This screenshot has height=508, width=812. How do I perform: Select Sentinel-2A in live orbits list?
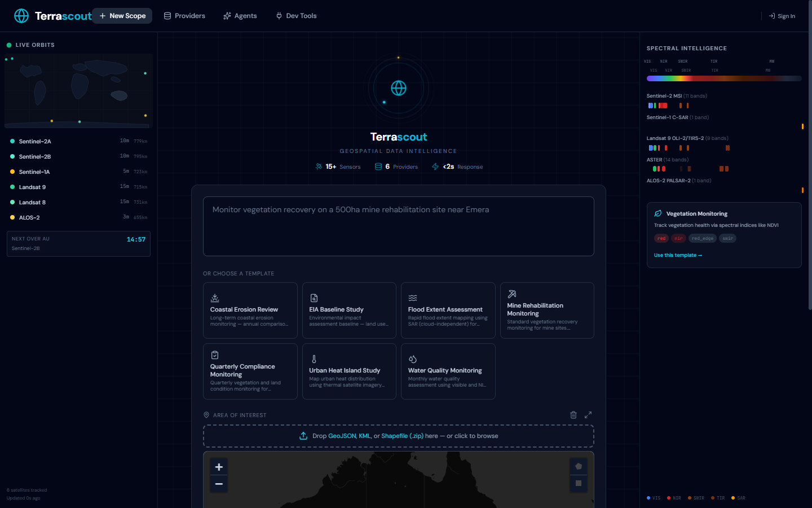[x=78, y=141]
